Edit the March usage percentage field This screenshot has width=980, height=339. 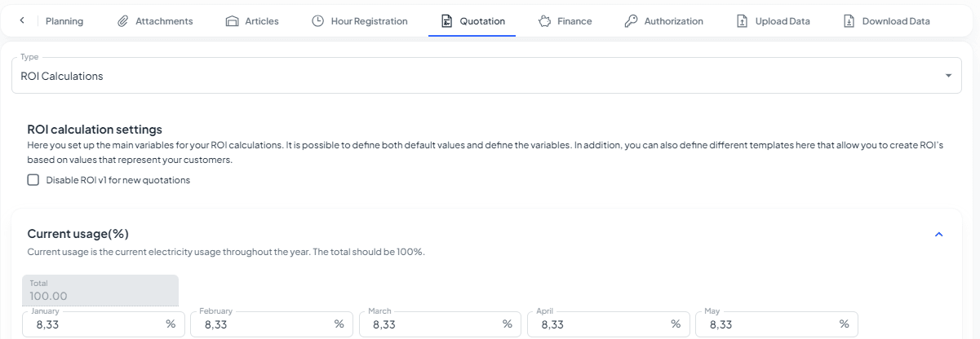pos(431,324)
